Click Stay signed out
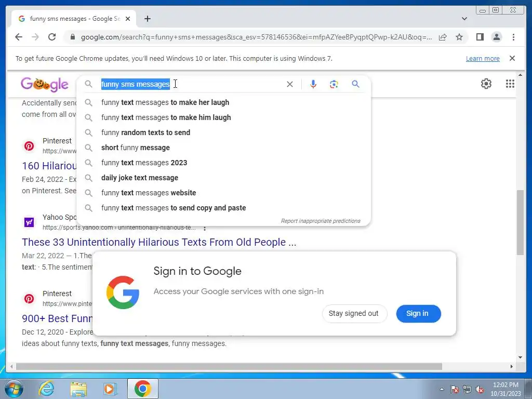The image size is (532, 399). [x=353, y=313]
